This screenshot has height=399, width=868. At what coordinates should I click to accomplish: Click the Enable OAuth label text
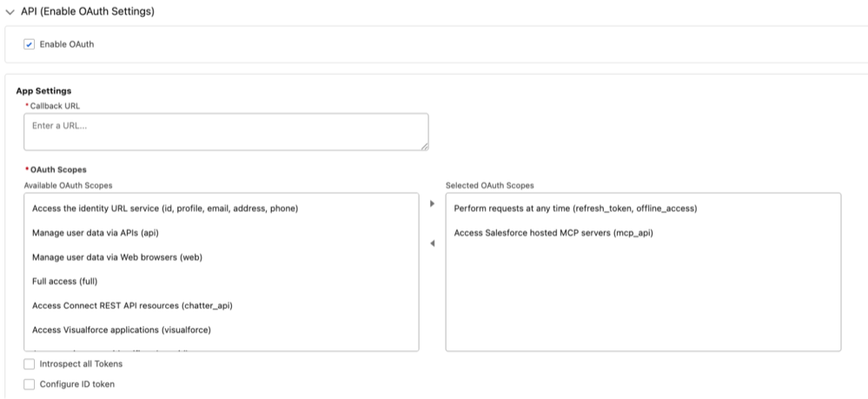coord(67,44)
